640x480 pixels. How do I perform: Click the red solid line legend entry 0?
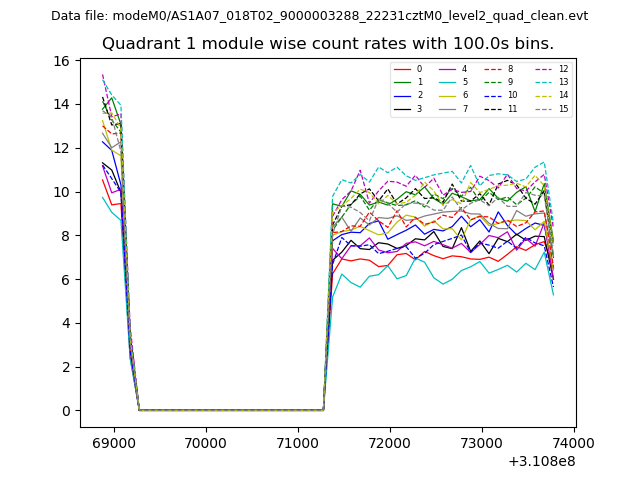(x=407, y=69)
